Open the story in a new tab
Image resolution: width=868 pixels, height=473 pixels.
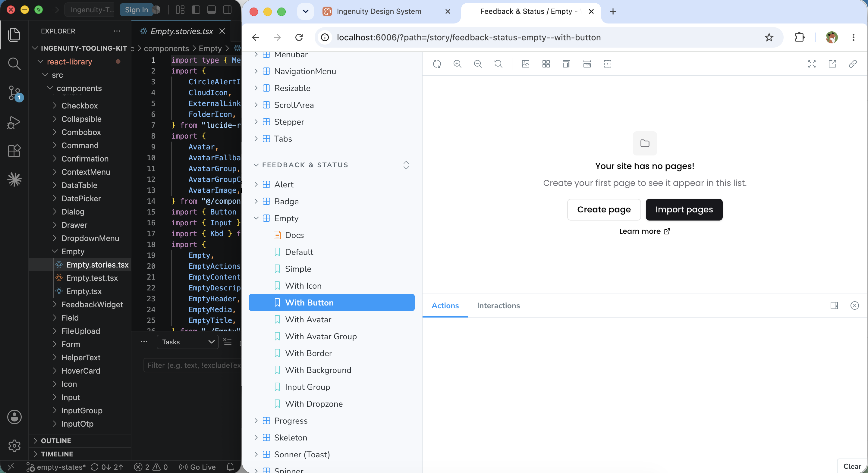(x=832, y=64)
